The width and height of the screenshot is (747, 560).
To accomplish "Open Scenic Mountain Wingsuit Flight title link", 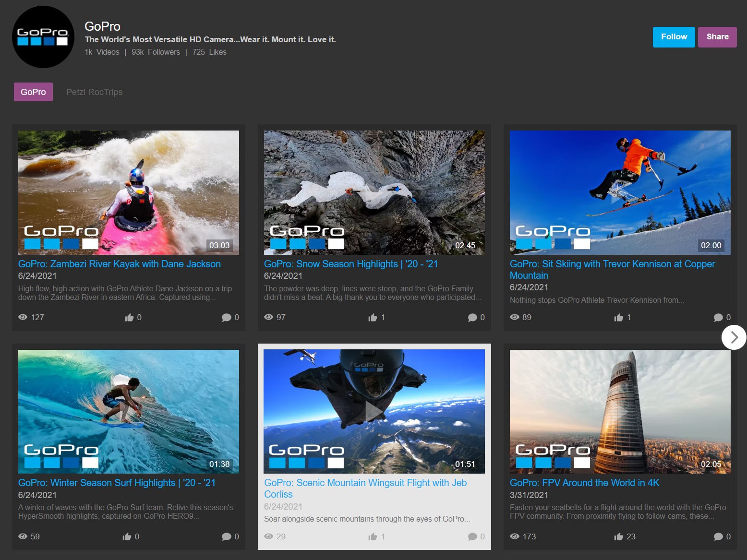I will pyautogui.click(x=365, y=489).
